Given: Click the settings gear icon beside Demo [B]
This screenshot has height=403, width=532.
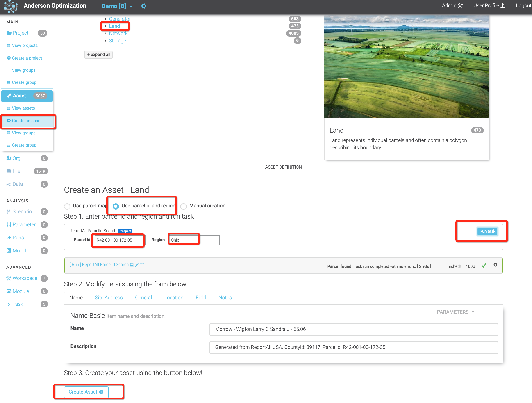Looking at the screenshot, I should click(143, 6).
